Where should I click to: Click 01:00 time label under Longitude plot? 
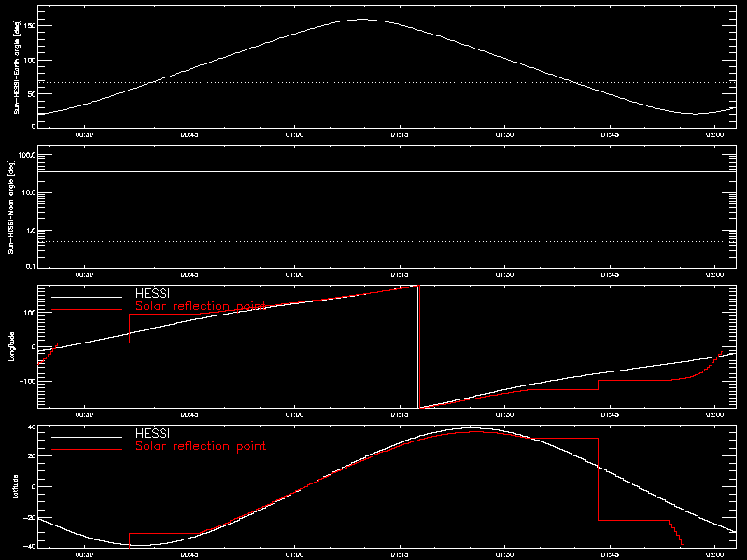coord(294,414)
